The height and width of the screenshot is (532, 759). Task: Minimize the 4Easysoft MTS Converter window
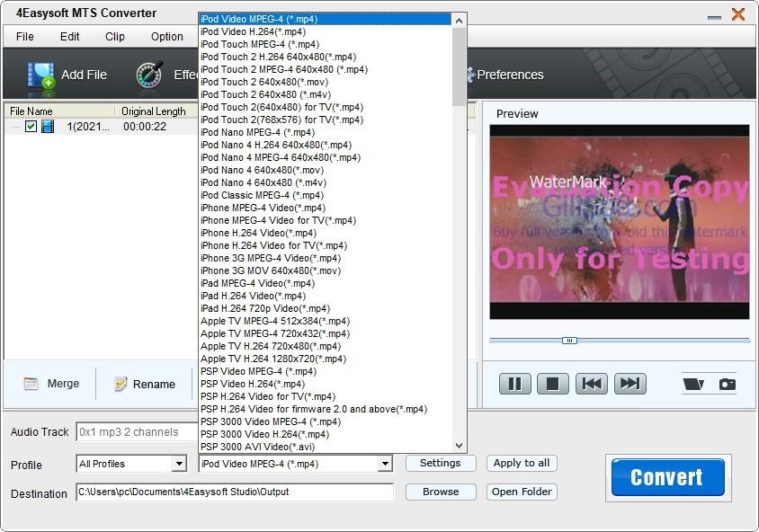(x=714, y=17)
